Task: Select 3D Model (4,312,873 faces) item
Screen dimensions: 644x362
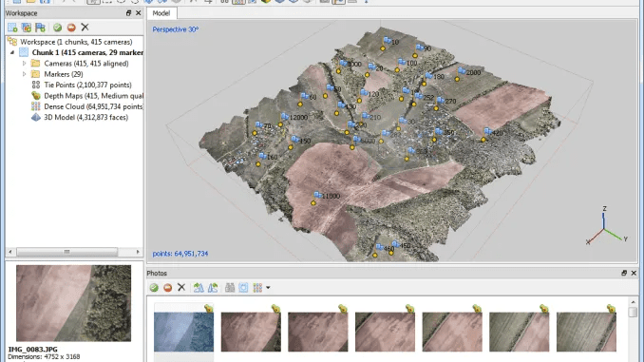Action: (x=85, y=117)
